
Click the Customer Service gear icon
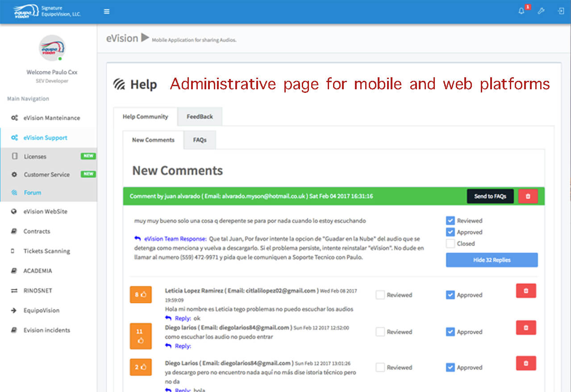click(14, 175)
